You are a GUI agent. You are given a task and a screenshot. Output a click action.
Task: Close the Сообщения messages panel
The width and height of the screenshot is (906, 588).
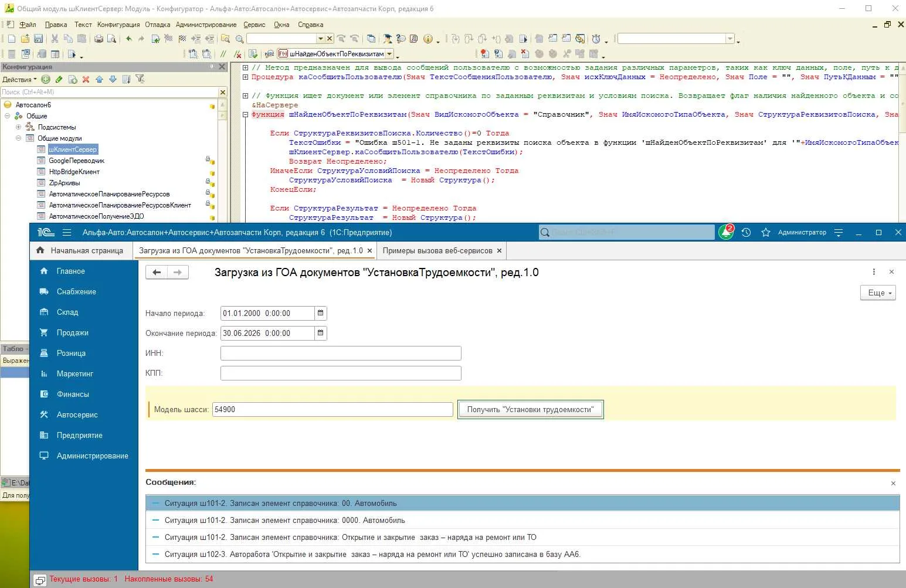pyautogui.click(x=893, y=483)
